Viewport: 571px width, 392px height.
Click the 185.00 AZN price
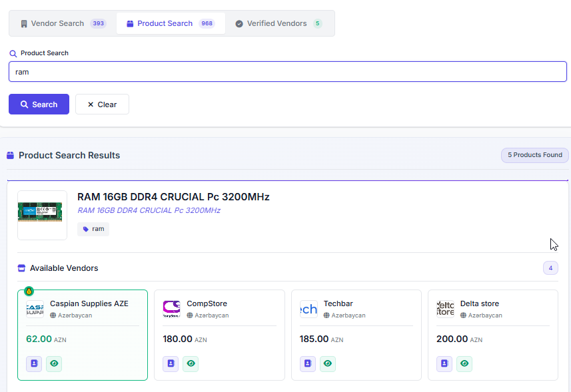tap(322, 339)
